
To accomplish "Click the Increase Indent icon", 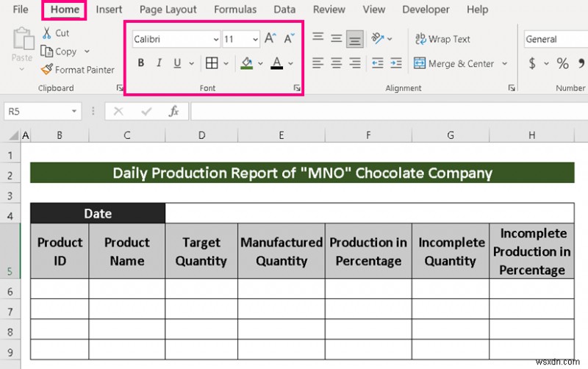I will [396, 63].
